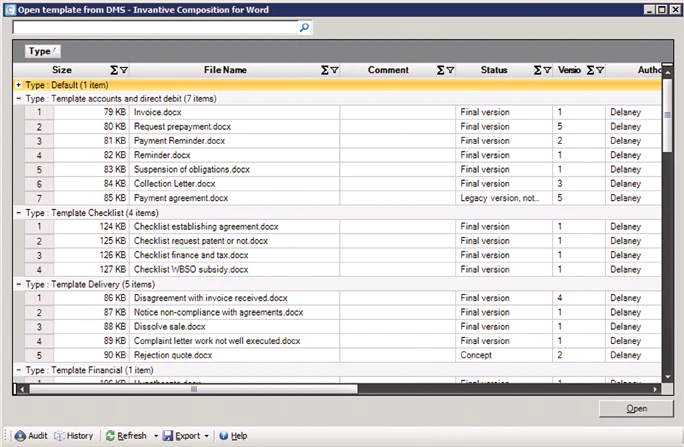The width and height of the screenshot is (684, 447).
Task: Click the sum icon in Comment column
Action: tap(441, 70)
